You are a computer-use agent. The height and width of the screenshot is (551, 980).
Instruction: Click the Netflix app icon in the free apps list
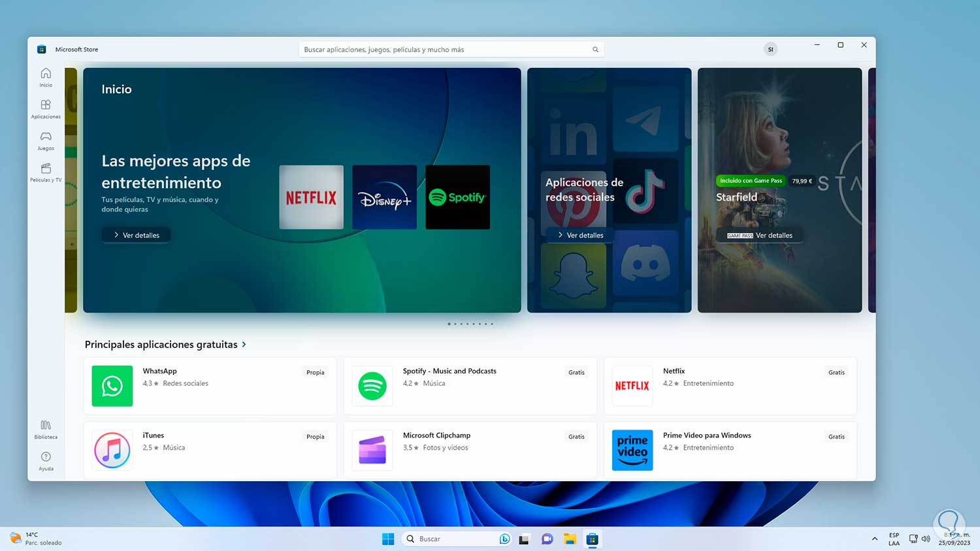(x=632, y=386)
